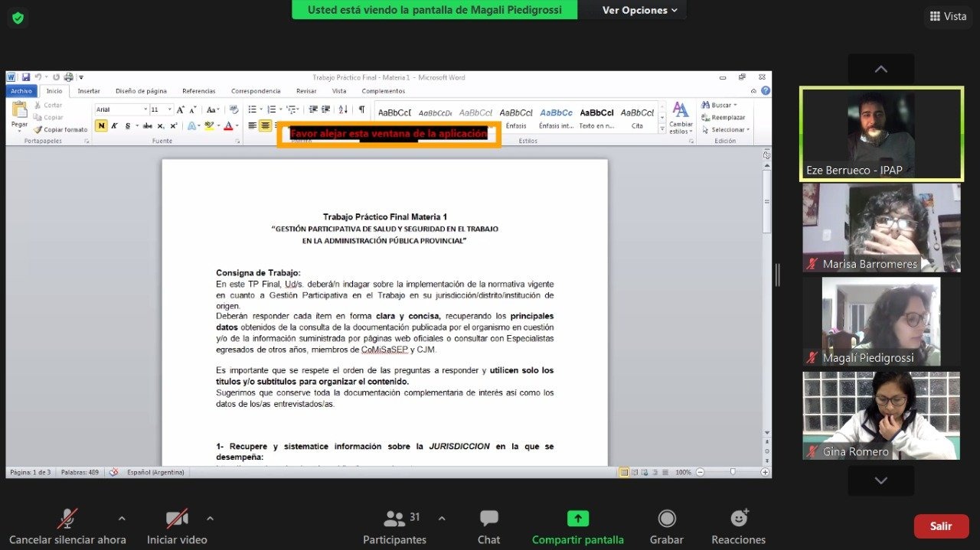
Task: Expand video options arrow beside camera
Action: coord(210,519)
